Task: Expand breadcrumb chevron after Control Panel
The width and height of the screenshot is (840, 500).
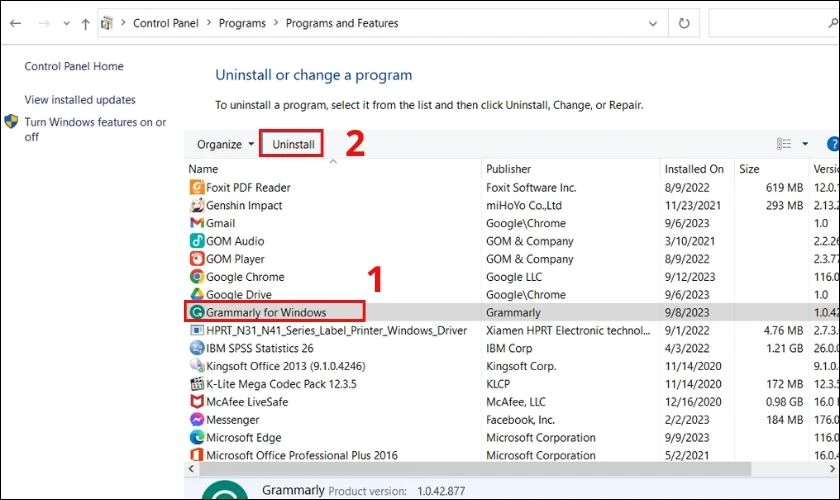Action: coord(208,23)
